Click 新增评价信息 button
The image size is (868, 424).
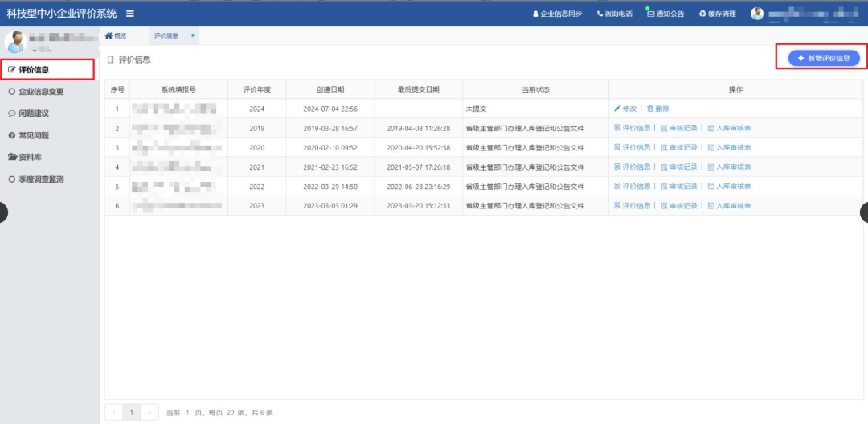click(824, 58)
